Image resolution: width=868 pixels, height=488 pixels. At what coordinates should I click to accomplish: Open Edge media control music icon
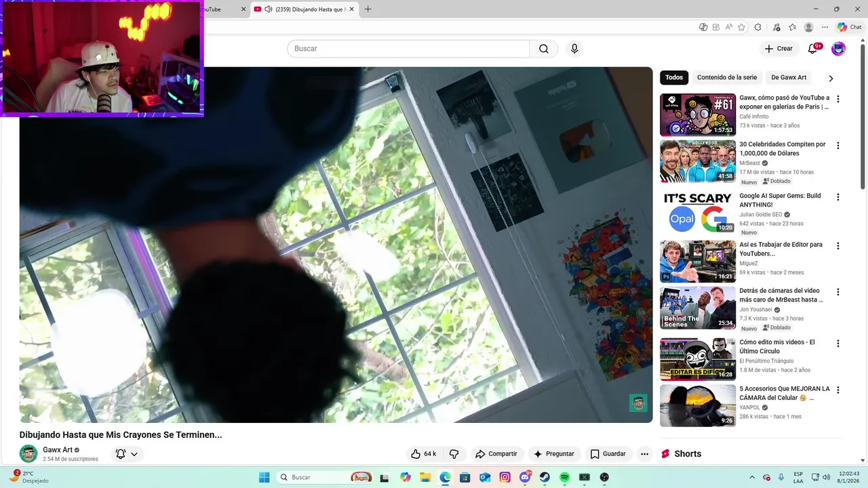point(775,27)
